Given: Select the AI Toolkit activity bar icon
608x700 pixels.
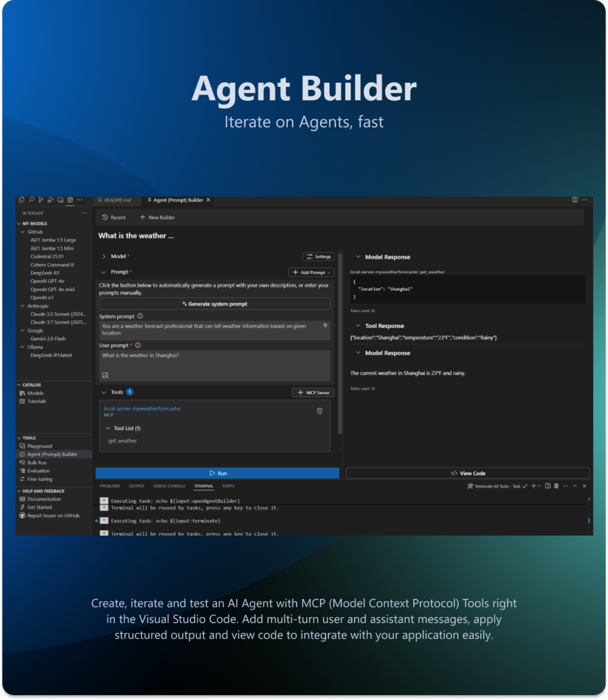Looking at the screenshot, I should (x=70, y=200).
